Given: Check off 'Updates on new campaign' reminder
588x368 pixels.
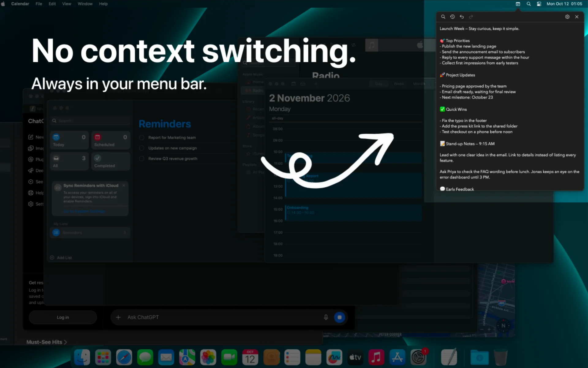Looking at the screenshot, I should click(141, 148).
